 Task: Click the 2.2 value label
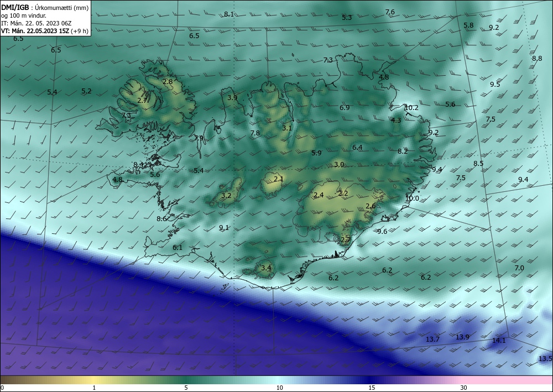click(343, 194)
